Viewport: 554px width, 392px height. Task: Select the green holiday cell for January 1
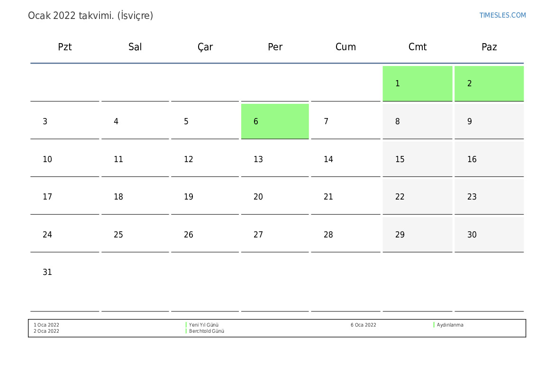click(417, 83)
